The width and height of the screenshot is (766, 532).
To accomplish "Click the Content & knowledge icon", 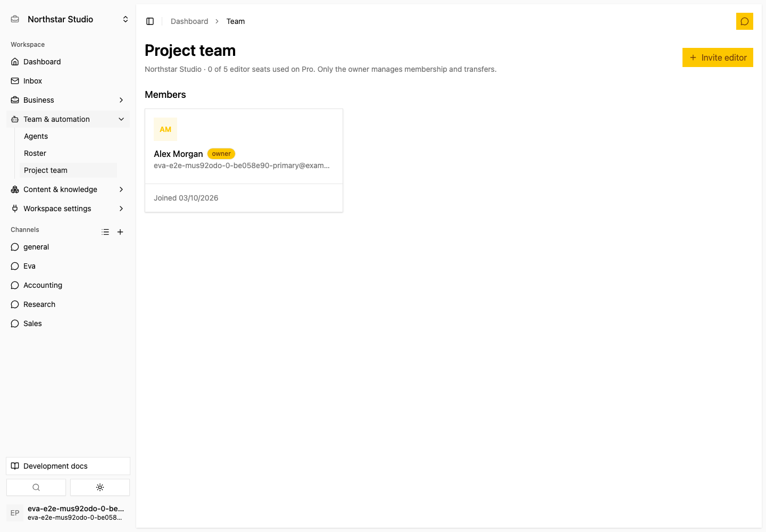I will pyautogui.click(x=15, y=189).
